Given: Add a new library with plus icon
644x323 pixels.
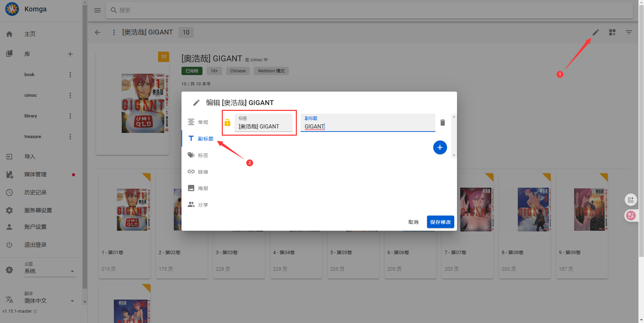Looking at the screenshot, I should pos(70,54).
